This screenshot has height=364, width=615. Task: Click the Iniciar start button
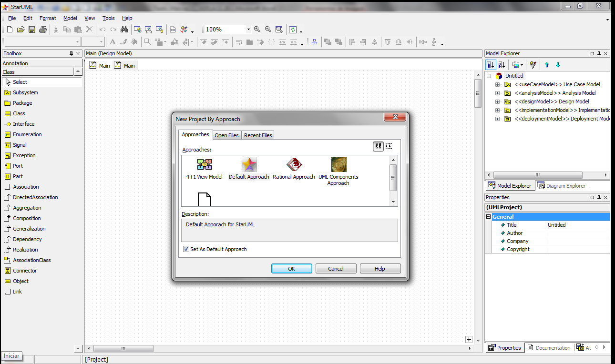click(x=11, y=356)
